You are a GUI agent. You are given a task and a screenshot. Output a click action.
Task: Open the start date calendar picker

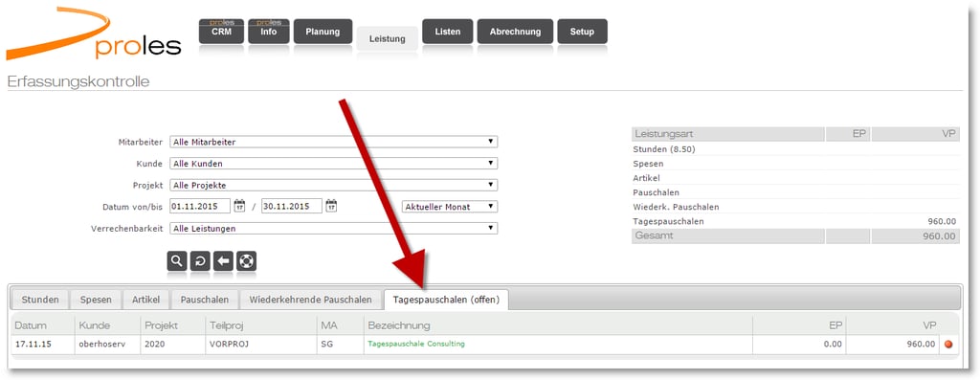239,206
